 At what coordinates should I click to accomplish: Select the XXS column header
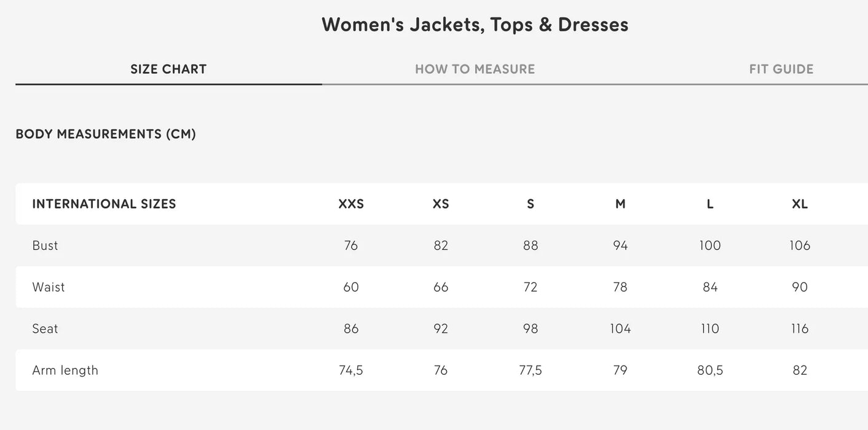coord(351,203)
